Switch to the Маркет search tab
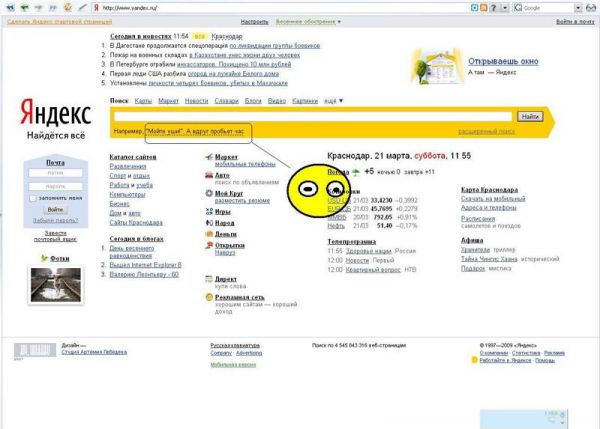Image resolution: width=600 pixels, height=429 pixels. (x=168, y=101)
